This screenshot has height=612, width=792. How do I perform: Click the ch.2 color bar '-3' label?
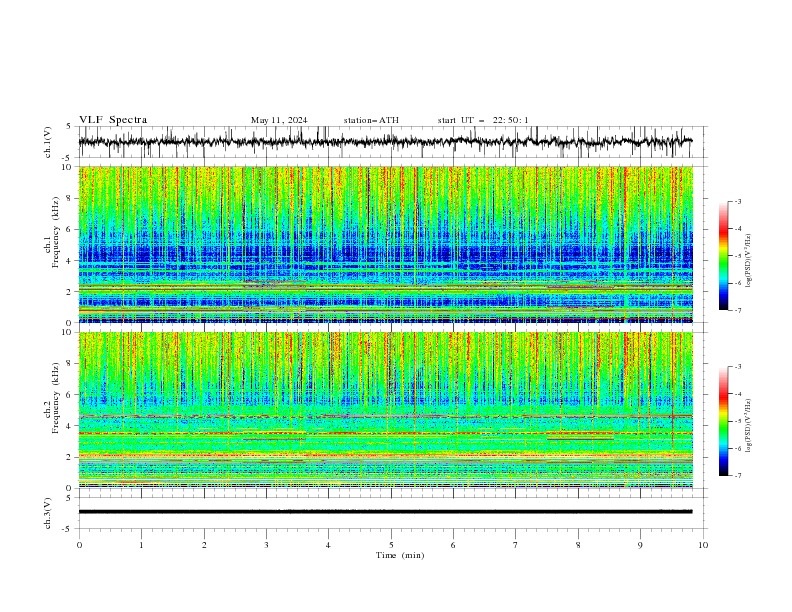point(737,367)
